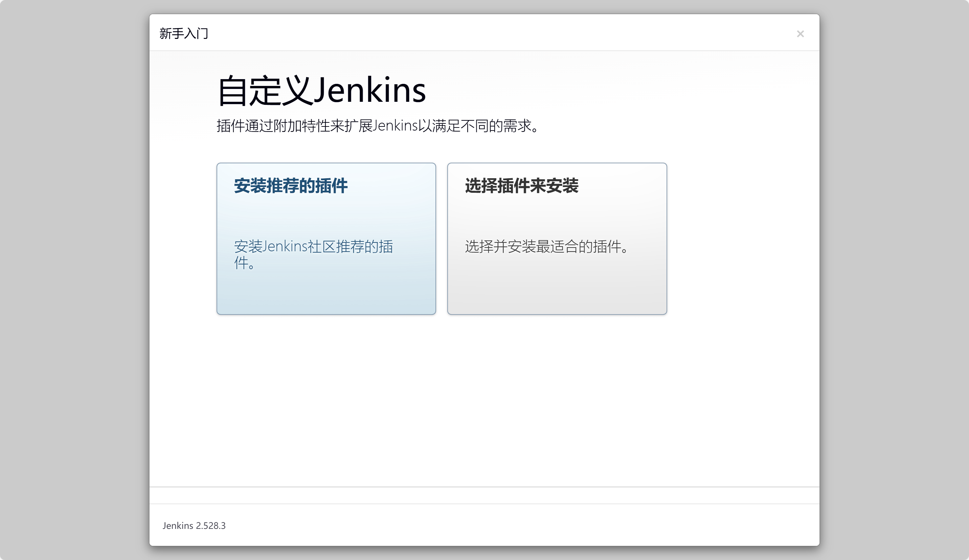969x560 pixels.
Task: Click the 选择插件来安装 bold heading
Action: tap(521, 186)
